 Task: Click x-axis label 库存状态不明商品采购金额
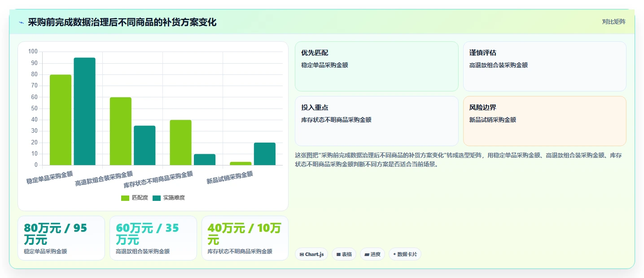(x=158, y=179)
